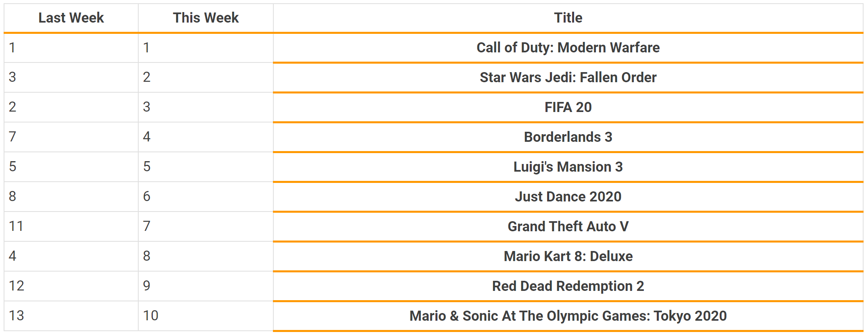868x334 pixels.
Task: Click the Just Dance 2020 title
Action: [568, 197]
